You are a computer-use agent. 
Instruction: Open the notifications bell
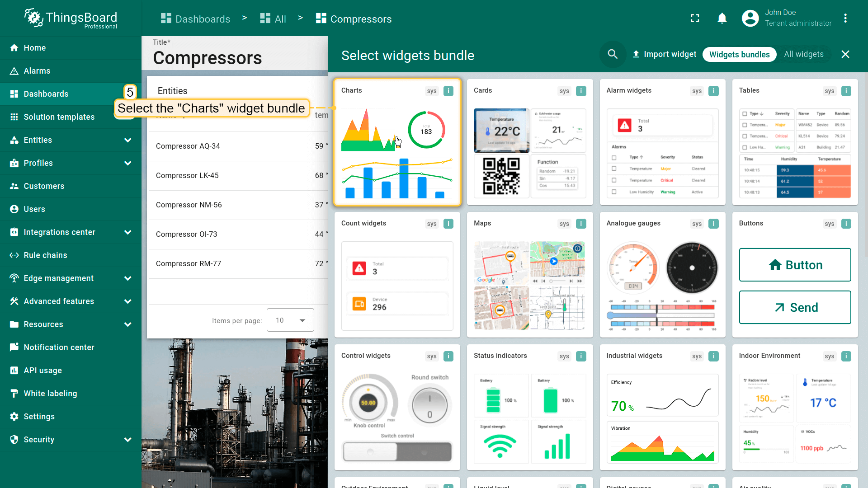click(722, 18)
